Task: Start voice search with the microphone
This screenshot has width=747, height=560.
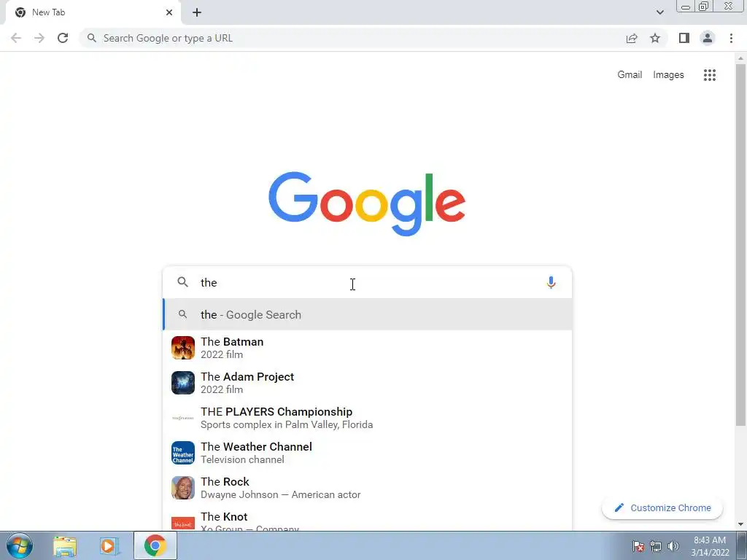Action: pyautogui.click(x=551, y=282)
